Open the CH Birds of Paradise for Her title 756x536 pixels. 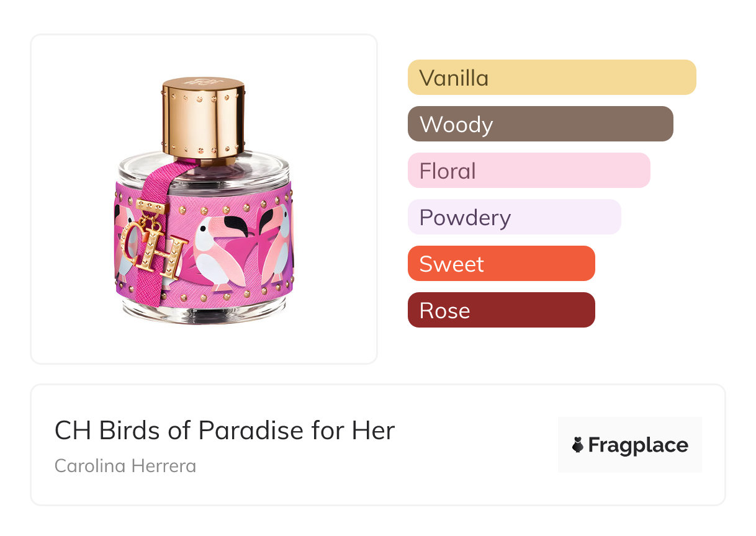coord(224,431)
